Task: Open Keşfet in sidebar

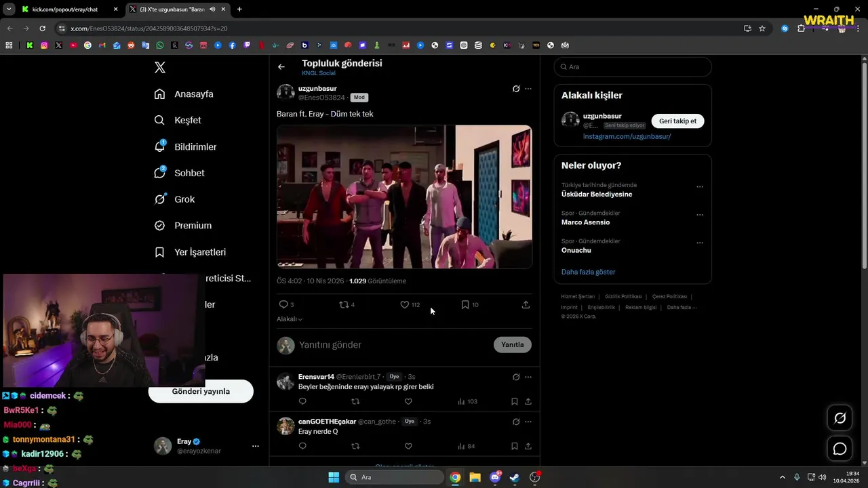Action: point(178,120)
